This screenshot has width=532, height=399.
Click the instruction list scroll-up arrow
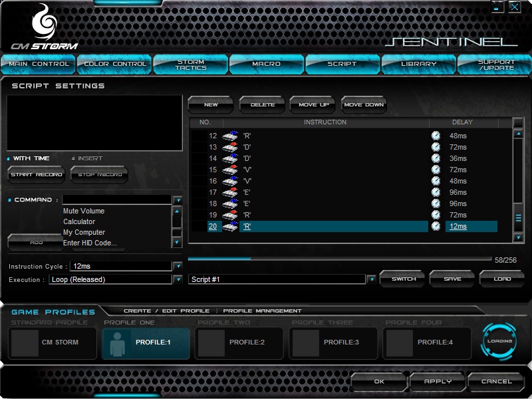518,134
